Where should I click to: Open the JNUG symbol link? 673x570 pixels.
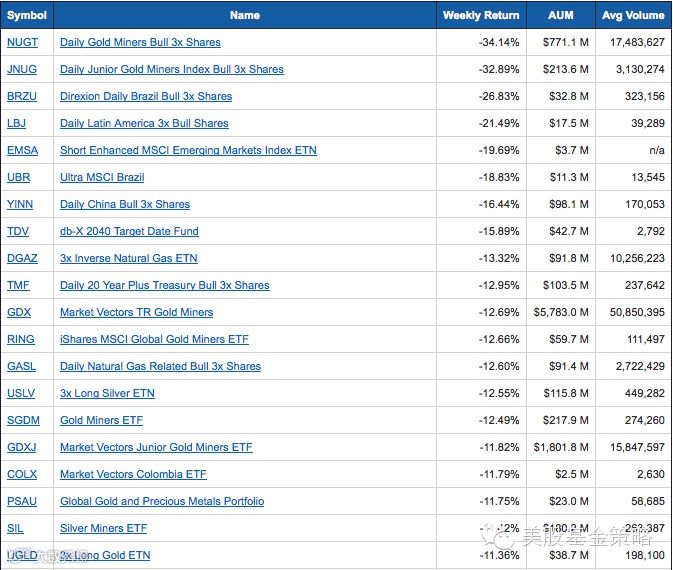[x=22, y=69]
